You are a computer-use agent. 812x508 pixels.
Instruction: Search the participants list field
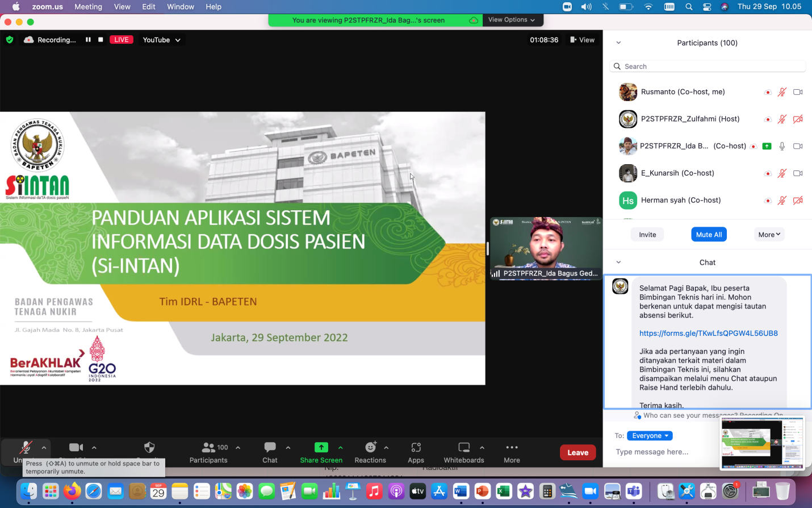708,66
